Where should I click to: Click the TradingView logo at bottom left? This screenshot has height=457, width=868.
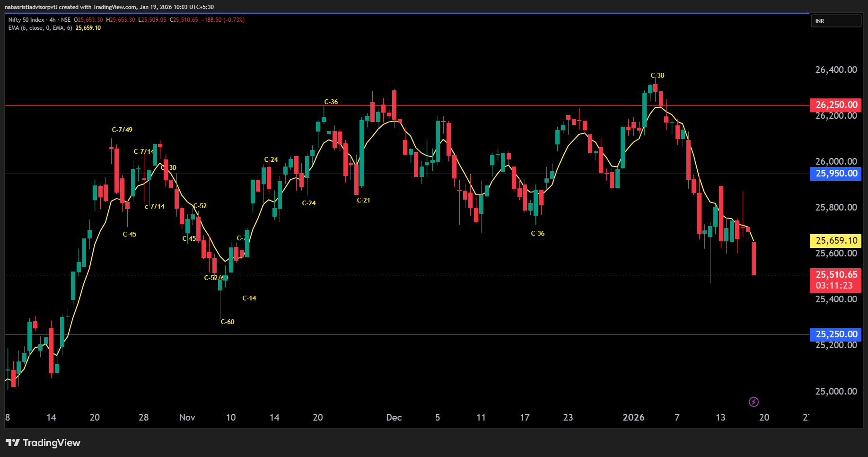coord(43,443)
